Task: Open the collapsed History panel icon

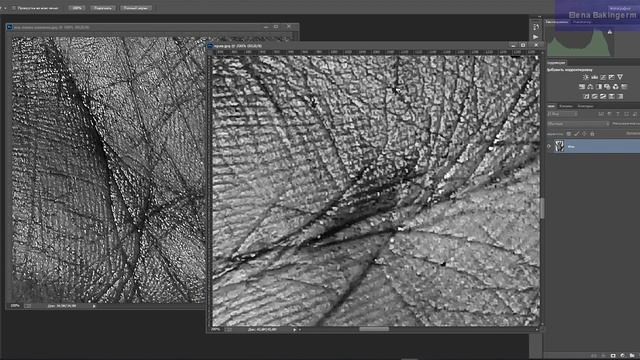Action: point(536,27)
